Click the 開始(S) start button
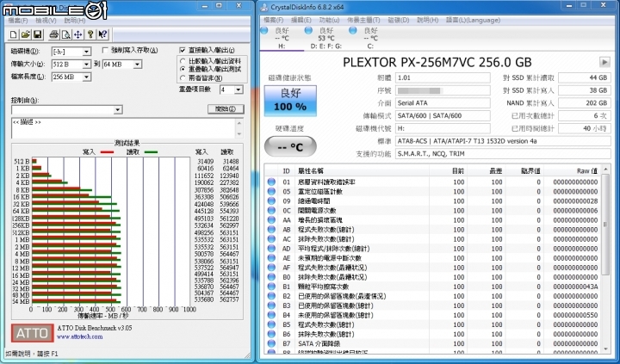The image size is (620, 364). 226,109
